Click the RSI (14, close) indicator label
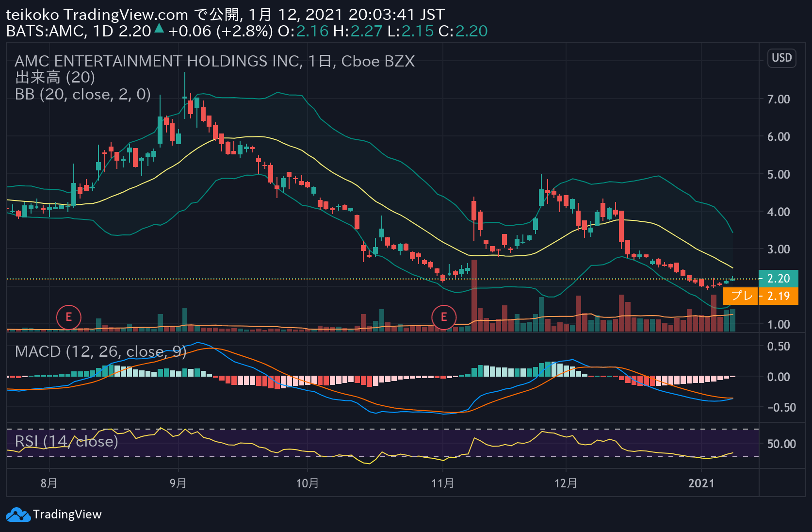The image size is (812, 532). pos(66,441)
